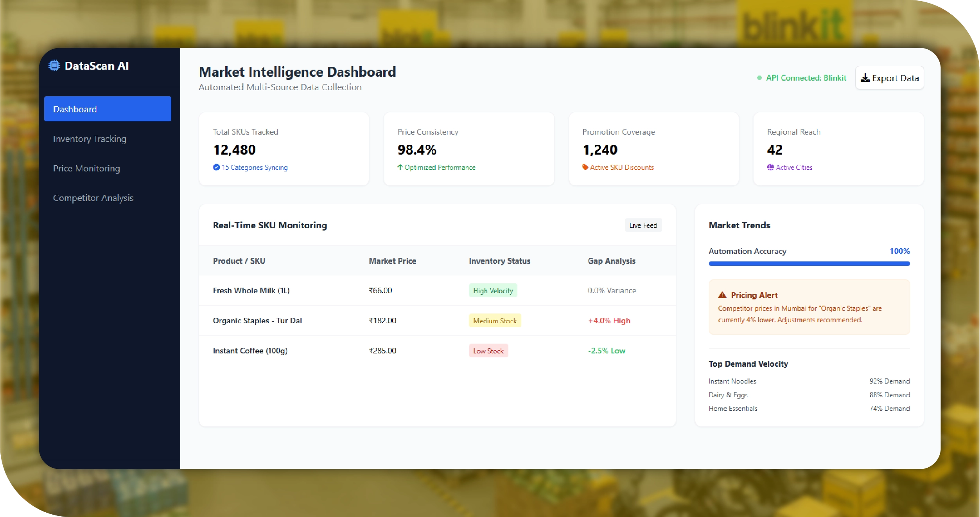Switch to Competitor Analysis page
Viewport: 980px width, 517px height.
[93, 198]
